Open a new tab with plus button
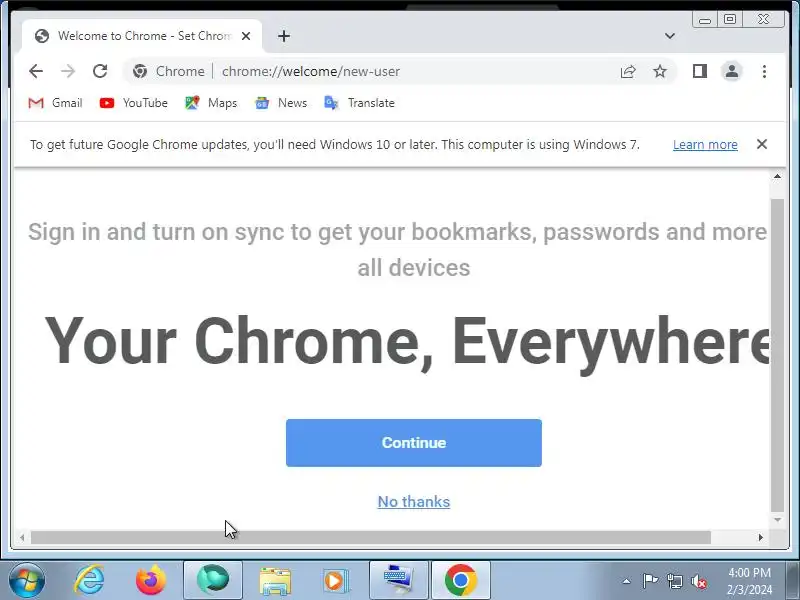Screen dimensions: 800x600 (284, 36)
